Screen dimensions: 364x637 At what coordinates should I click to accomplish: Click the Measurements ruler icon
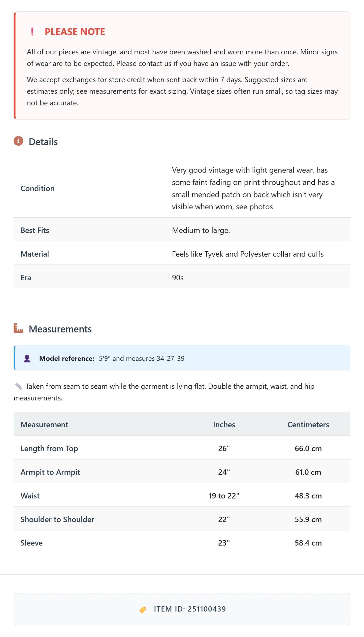(x=18, y=328)
